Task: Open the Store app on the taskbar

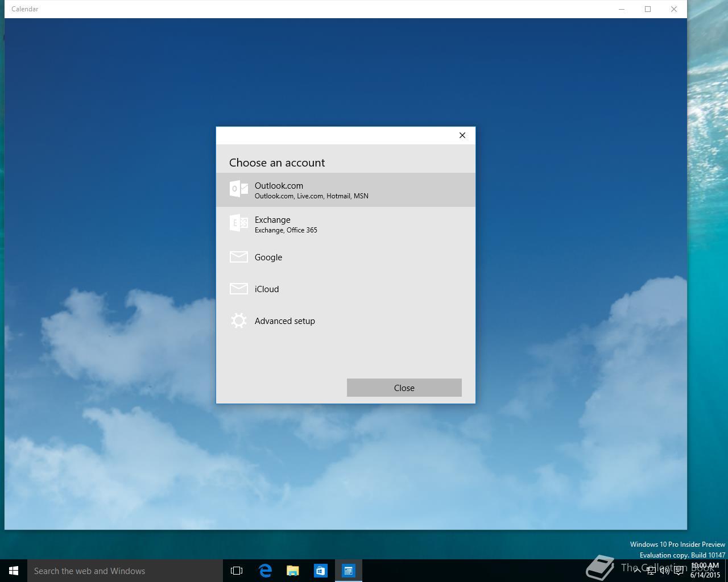Action: tap(321, 571)
